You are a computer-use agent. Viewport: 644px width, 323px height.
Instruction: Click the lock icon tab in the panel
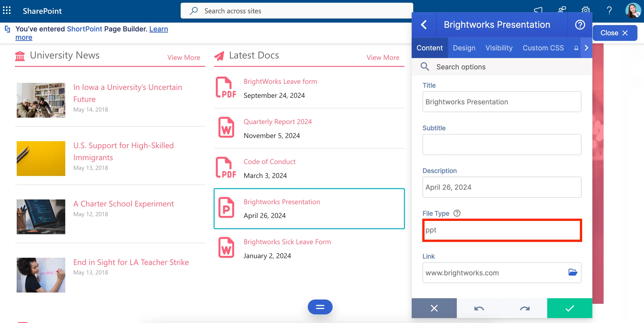tap(576, 48)
